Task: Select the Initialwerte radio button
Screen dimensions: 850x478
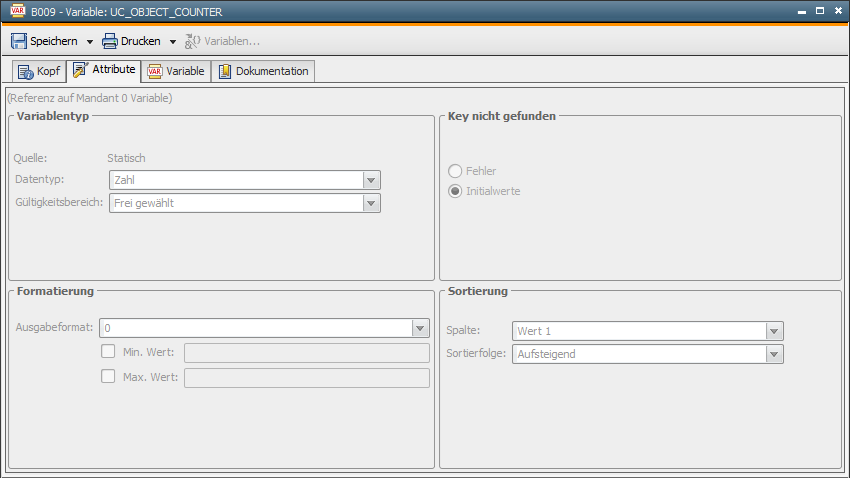Action: (x=455, y=191)
